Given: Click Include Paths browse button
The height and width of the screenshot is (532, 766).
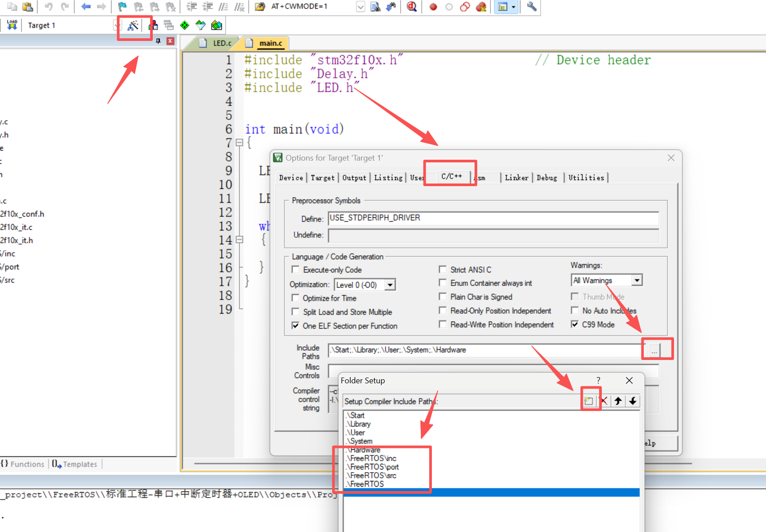Looking at the screenshot, I should (x=654, y=351).
